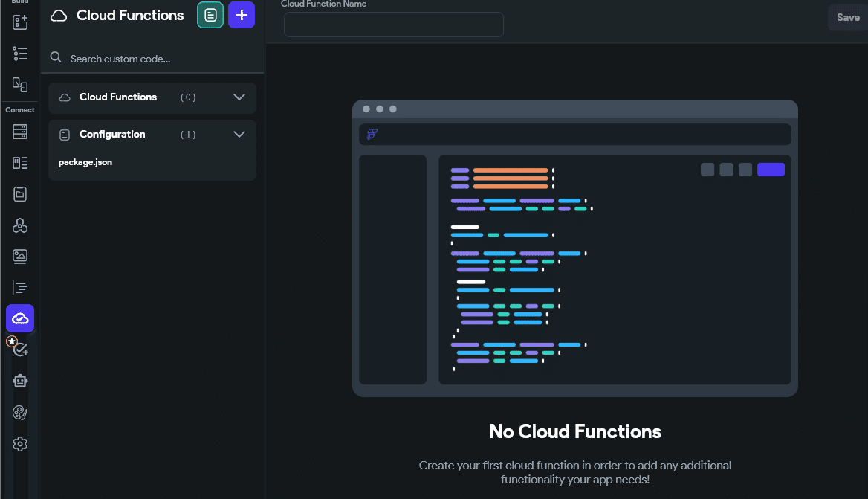Save the current cloud function

[848, 17]
